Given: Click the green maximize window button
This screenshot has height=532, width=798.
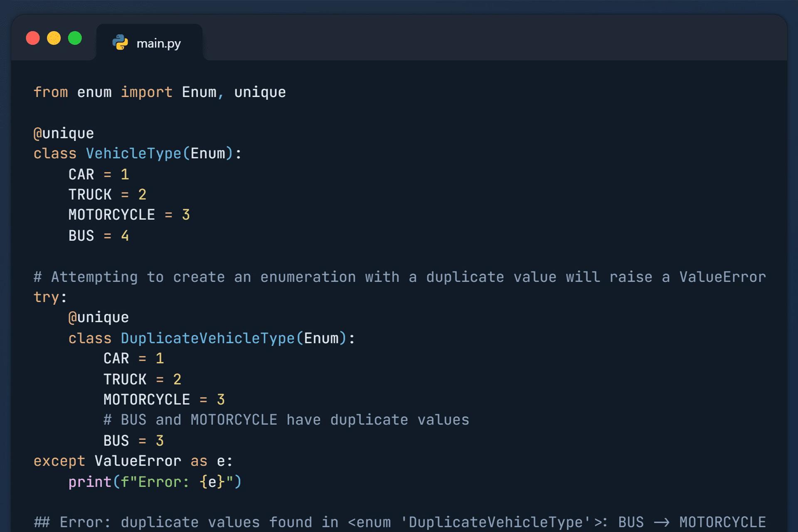Looking at the screenshot, I should tap(75, 38).
